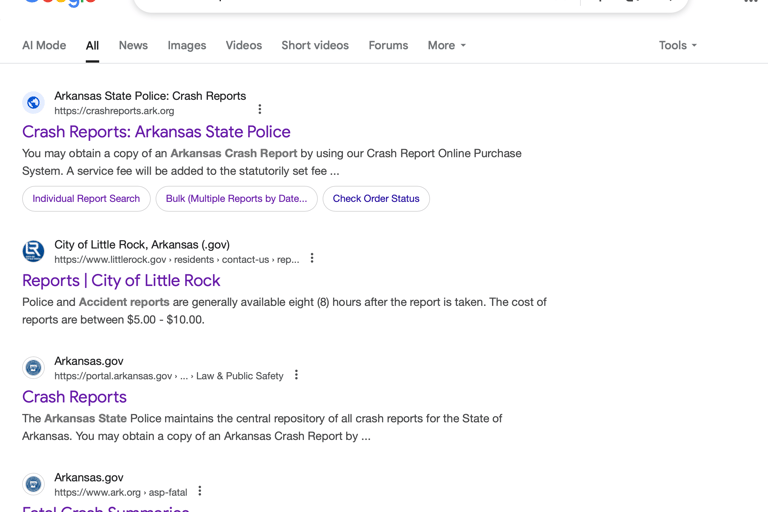Image resolution: width=768 pixels, height=512 pixels.
Task: Click snippet about Crash Report Online Purchase System
Action: click(x=272, y=162)
